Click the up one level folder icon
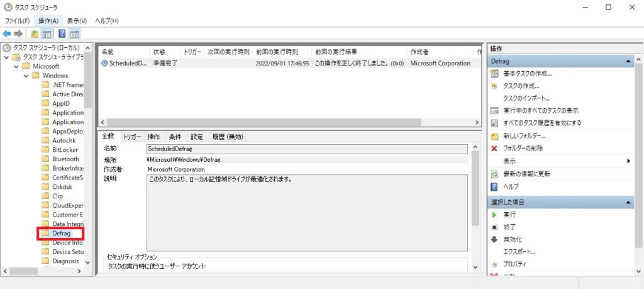644x289 pixels. (34, 33)
